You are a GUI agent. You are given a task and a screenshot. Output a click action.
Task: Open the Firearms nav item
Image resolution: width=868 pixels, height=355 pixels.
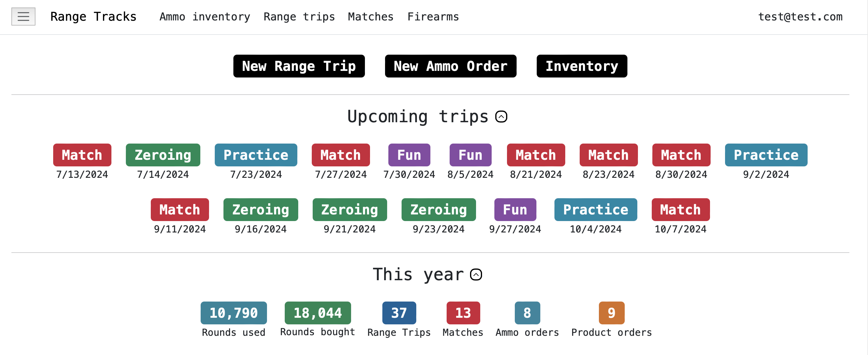(x=433, y=17)
